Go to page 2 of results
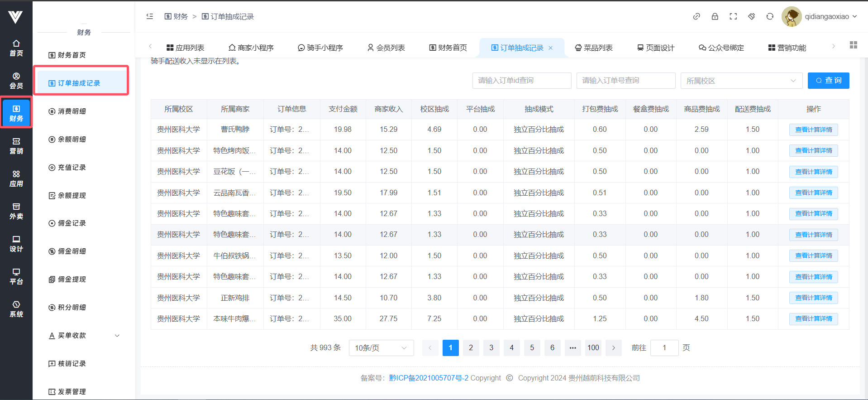Image resolution: width=868 pixels, height=400 pixels. pos(471,348)
